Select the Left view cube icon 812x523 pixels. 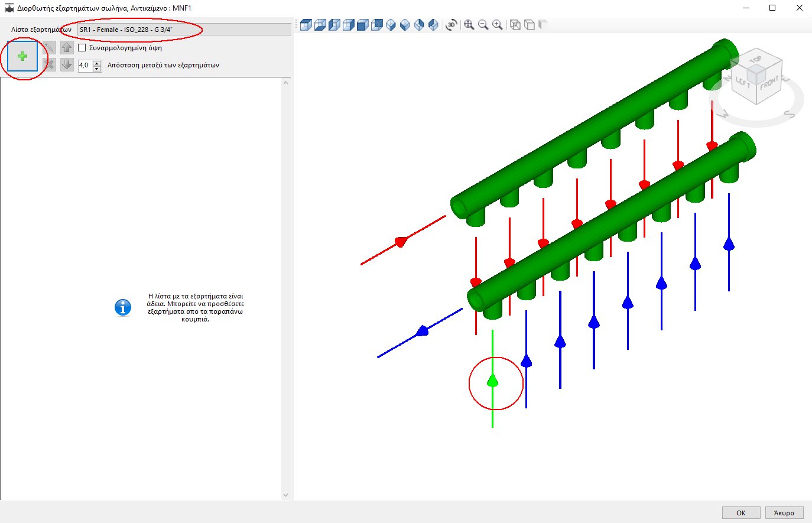point(333,25)
